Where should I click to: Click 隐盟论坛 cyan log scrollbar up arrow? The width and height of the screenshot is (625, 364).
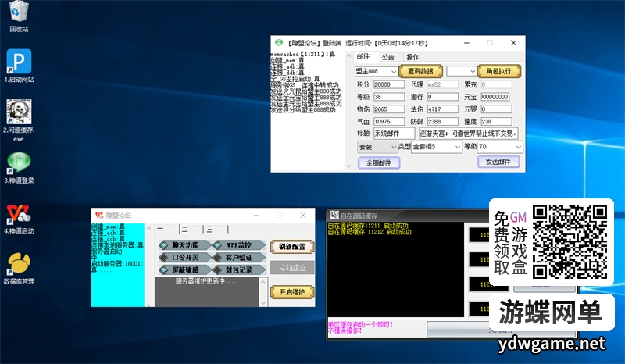pos(148,228)
